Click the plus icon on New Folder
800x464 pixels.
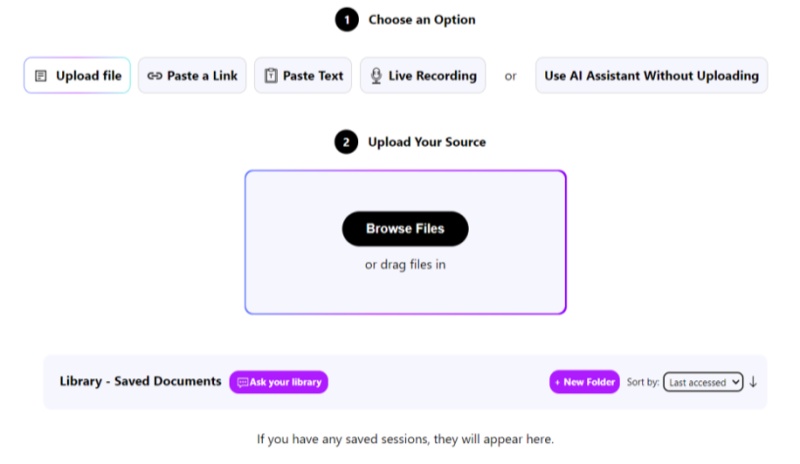(558, 382)
